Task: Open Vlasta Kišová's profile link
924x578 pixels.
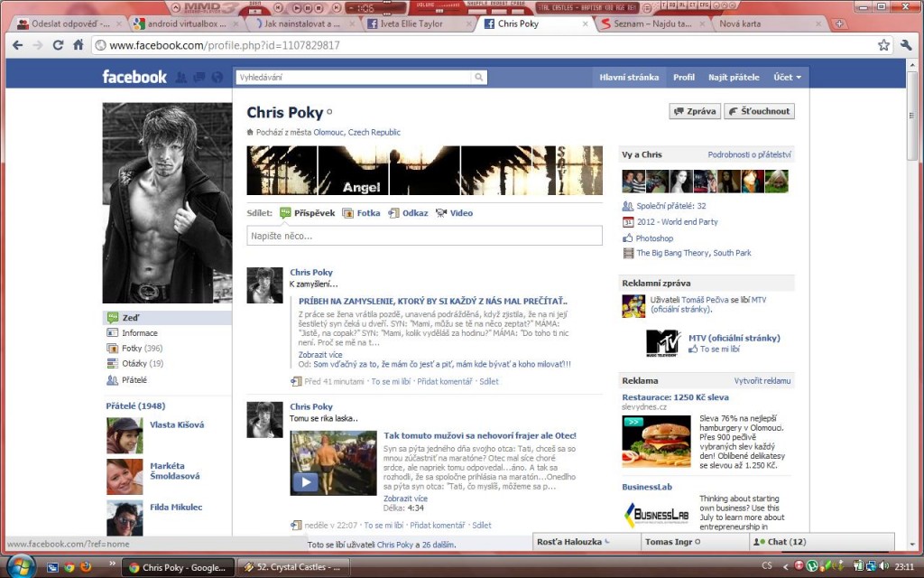Action: click(177, 424)
